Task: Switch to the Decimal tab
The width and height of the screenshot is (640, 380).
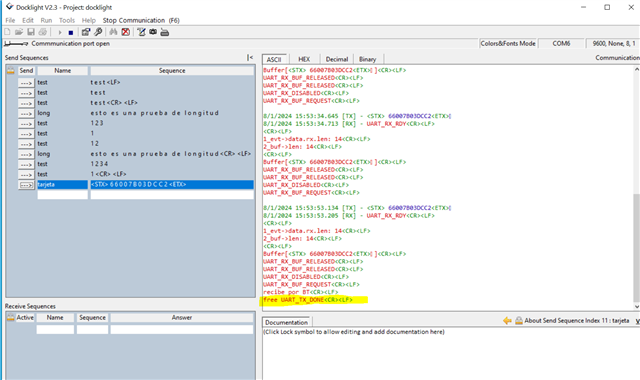Action: (x=337, y=59)
